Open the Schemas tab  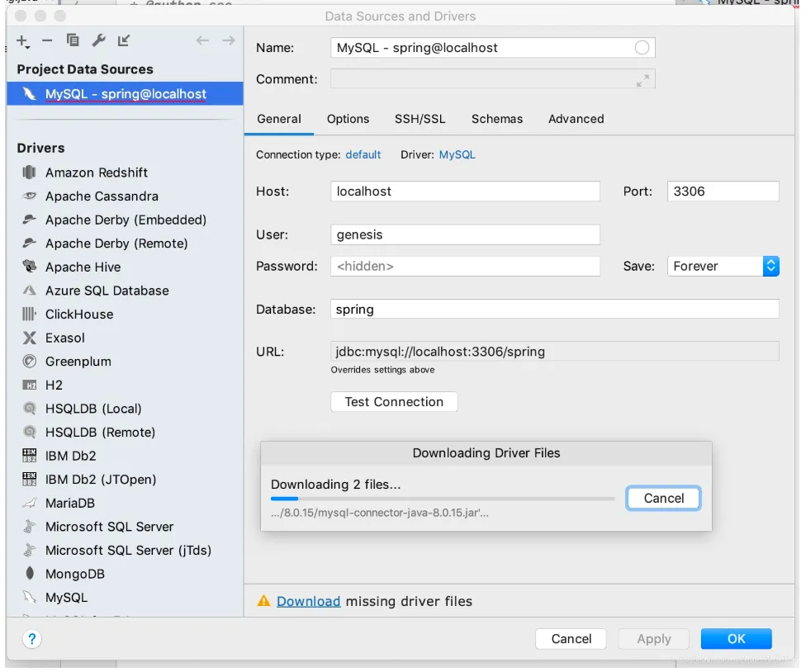pyautogui.click(x=496, y=119)
